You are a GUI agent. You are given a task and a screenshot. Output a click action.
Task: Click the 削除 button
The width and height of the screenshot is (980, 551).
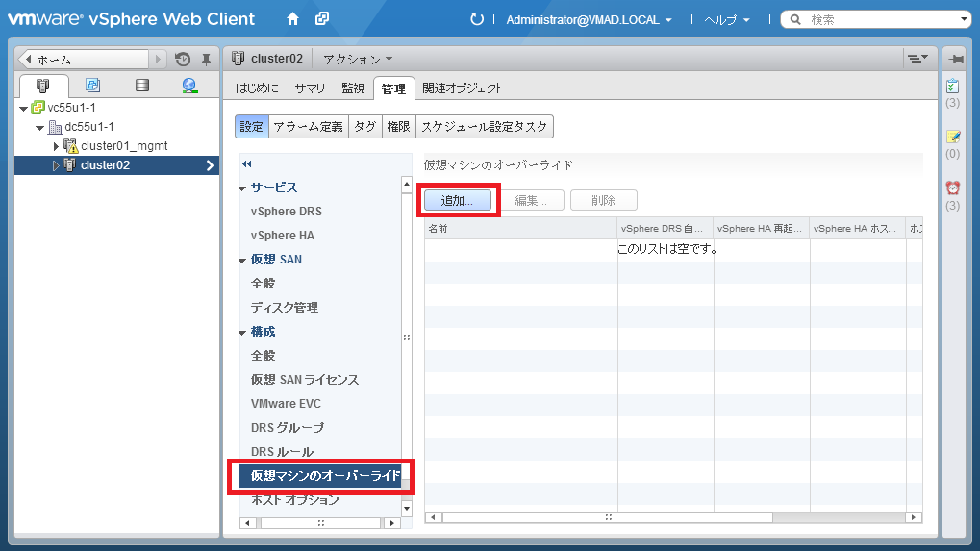[x=604, y=201]
